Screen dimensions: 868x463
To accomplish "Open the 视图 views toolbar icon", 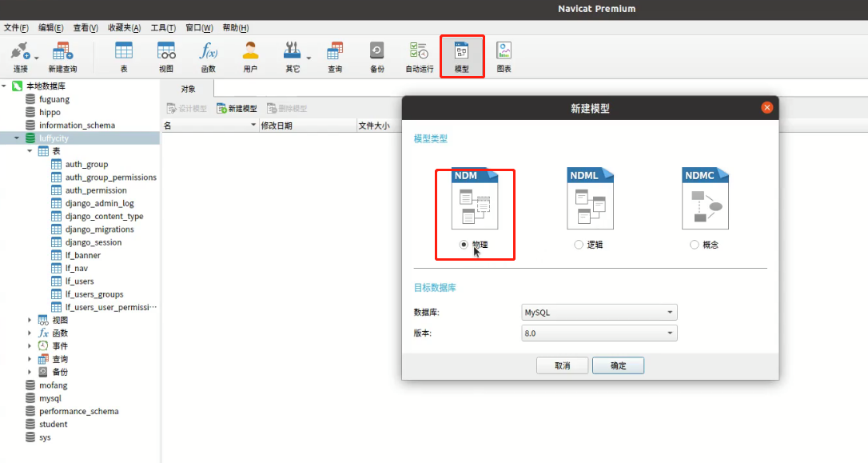I will click(166, 57).
